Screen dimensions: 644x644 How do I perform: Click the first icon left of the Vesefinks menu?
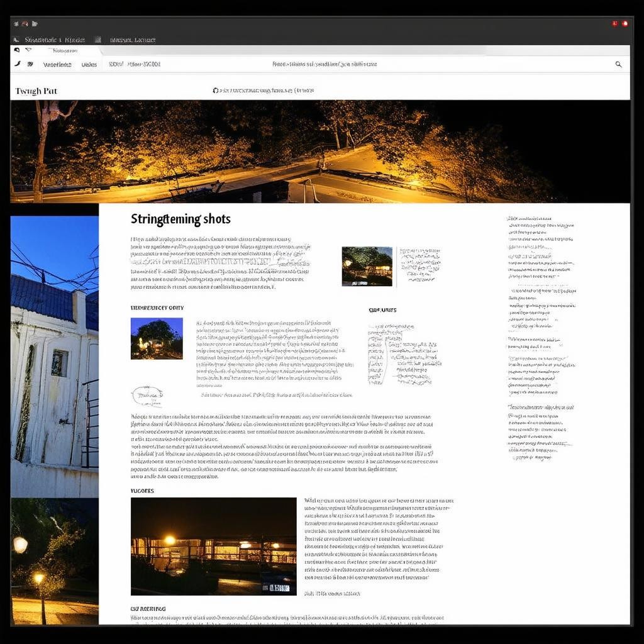pyautogui.click(x=18, y=64)
